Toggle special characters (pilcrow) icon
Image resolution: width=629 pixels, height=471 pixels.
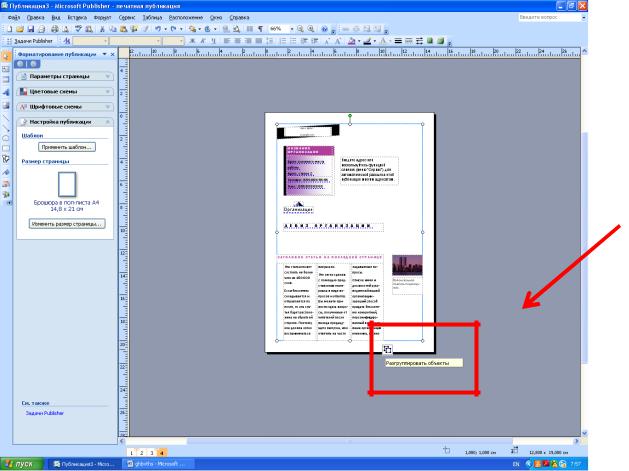click(x=260, y=29)
